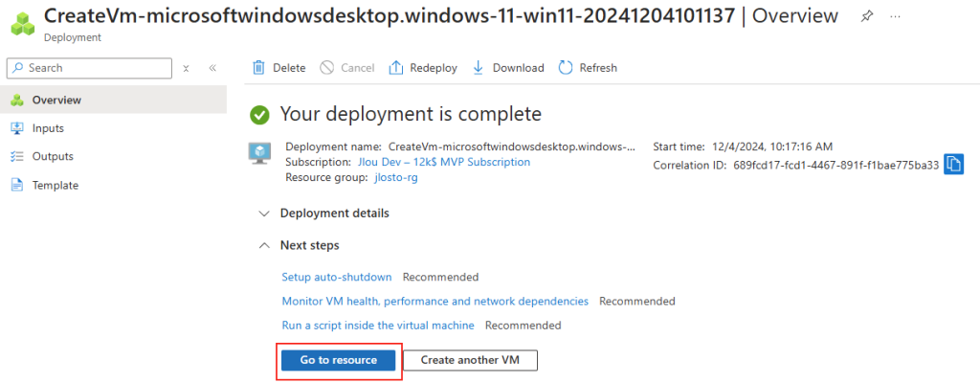Open Run a script inside VM link
The width and height of the screenshot is (980, 383).
(378, 326)
